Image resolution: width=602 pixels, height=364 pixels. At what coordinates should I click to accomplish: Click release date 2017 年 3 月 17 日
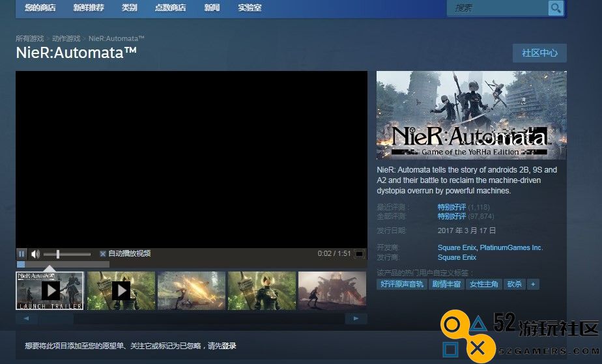[x=466, y=231]
